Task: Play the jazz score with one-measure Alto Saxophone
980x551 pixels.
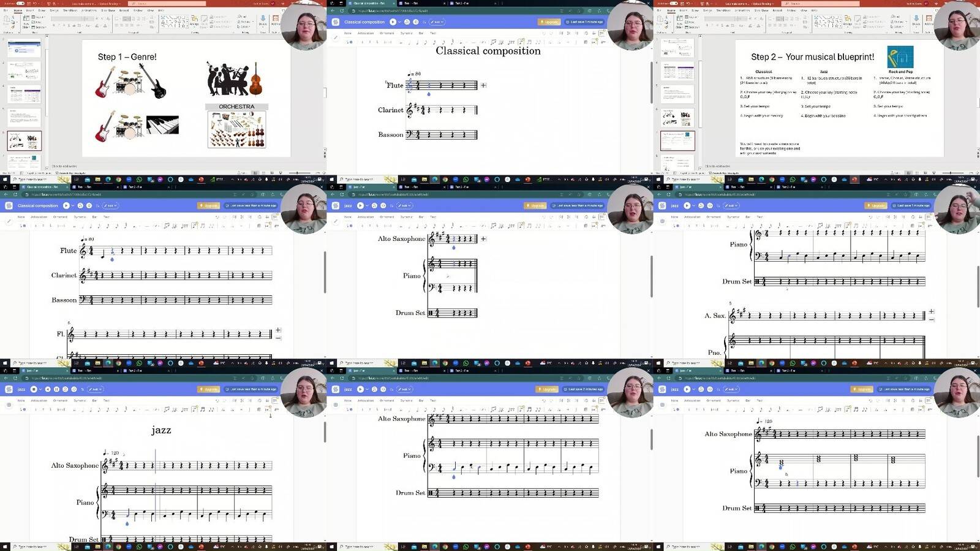Action: [x=360, y=205]
